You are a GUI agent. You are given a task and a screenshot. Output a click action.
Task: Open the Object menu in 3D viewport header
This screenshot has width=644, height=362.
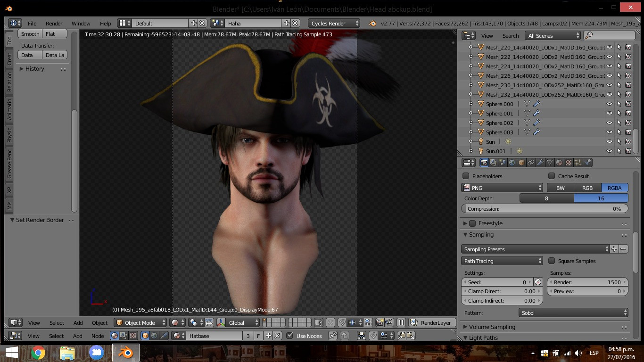99,323
